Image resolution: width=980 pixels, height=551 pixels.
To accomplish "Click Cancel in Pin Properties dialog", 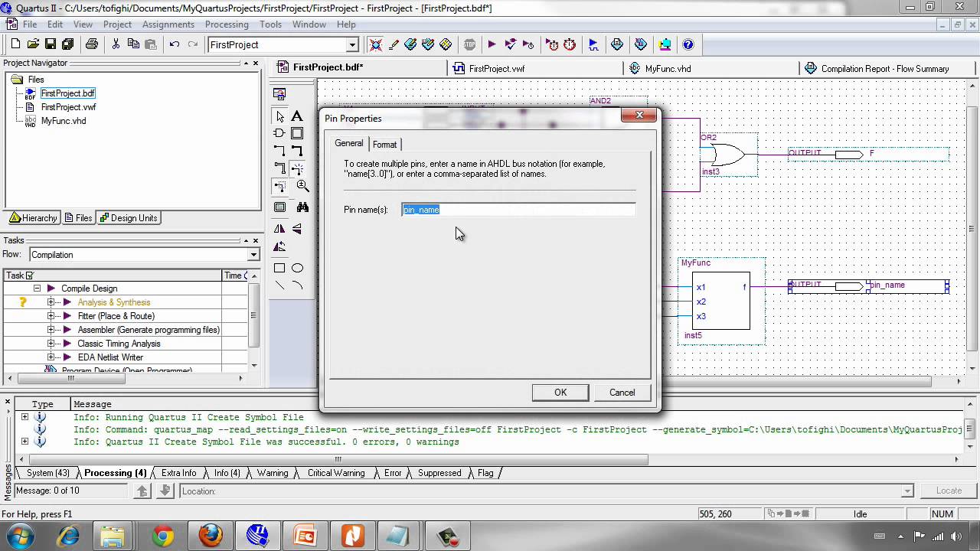I will coord(622,393).
